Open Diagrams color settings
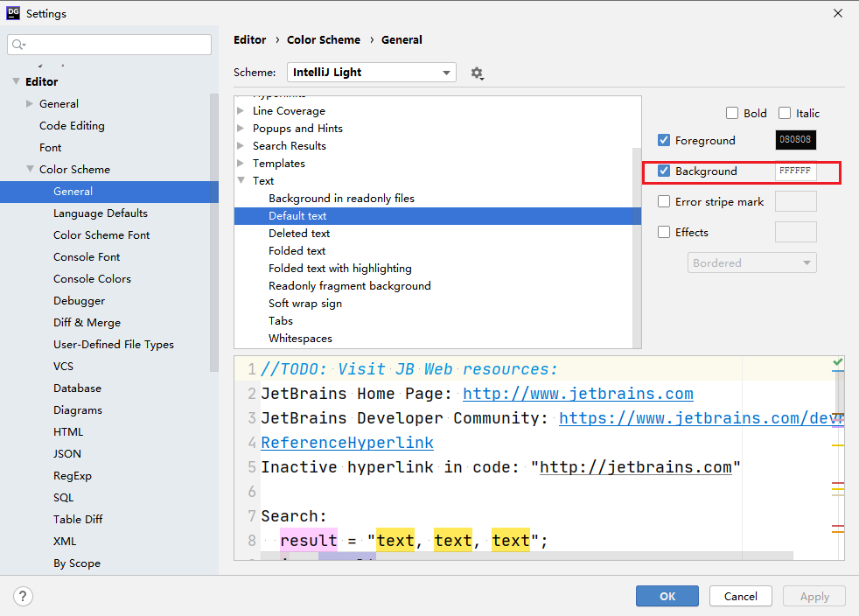 77,409
